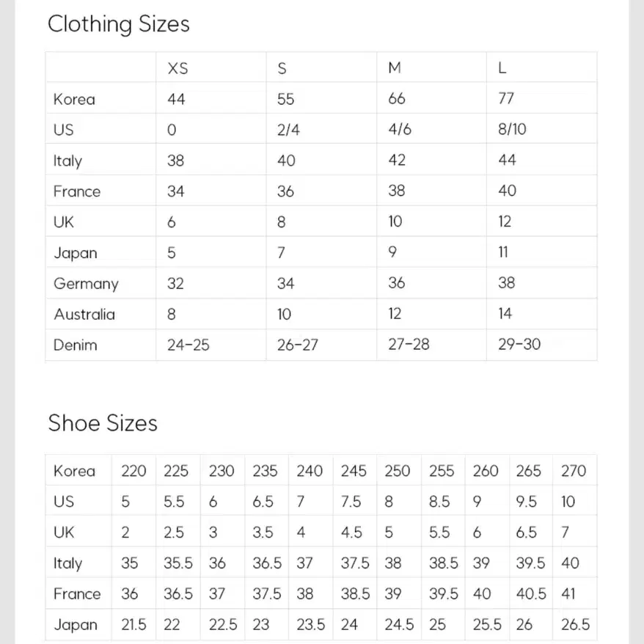
Task: Click the Shoe Sizes heading
Action: [103, 423]
